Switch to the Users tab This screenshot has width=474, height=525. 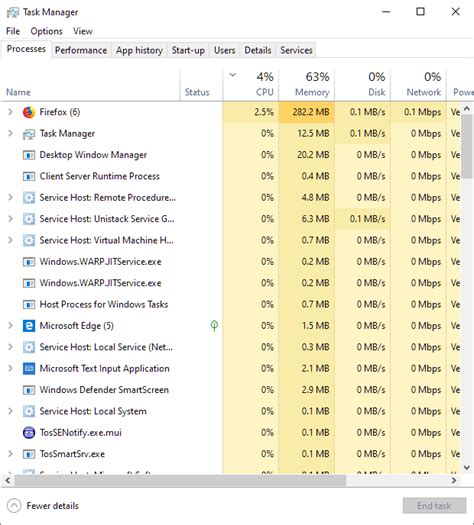point(224,51)
